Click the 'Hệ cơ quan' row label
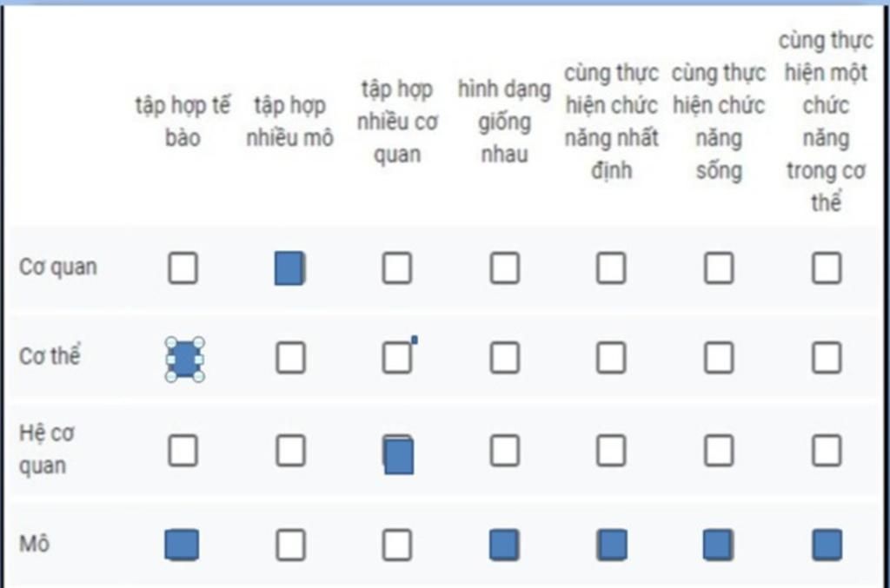Image resolution: width=890 pixels, height=588 pixels. [43, 449]
